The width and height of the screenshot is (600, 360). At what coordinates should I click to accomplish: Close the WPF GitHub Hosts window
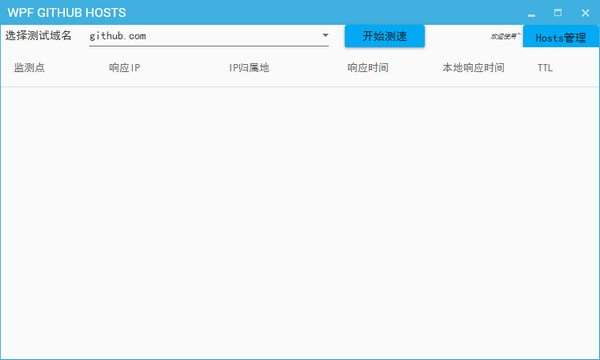[585, 13]
